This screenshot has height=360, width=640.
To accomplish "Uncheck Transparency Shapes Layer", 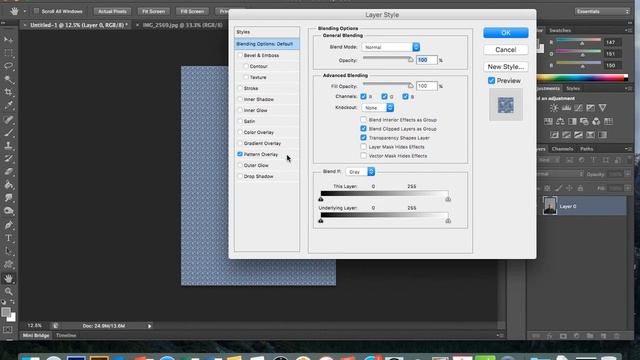I will 363,138.
